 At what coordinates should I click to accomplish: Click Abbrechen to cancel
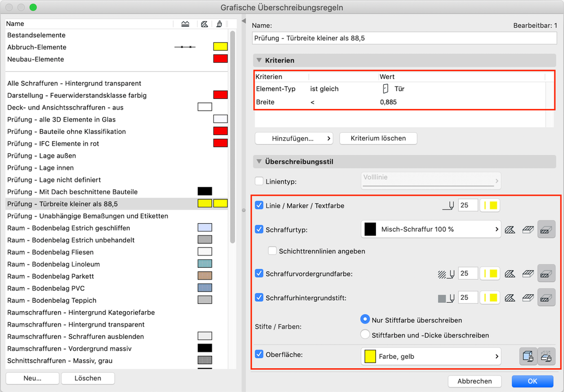tap(474, 381)
